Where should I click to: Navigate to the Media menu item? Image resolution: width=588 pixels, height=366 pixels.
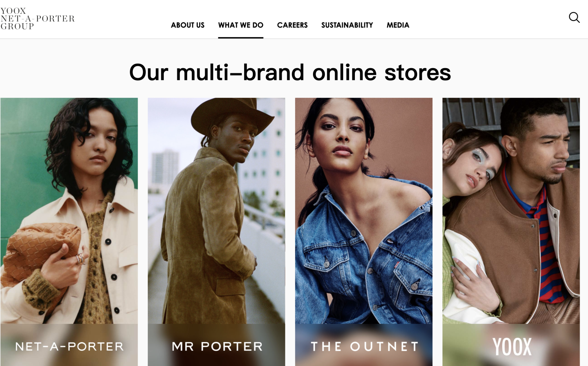[x=398, y=25]
